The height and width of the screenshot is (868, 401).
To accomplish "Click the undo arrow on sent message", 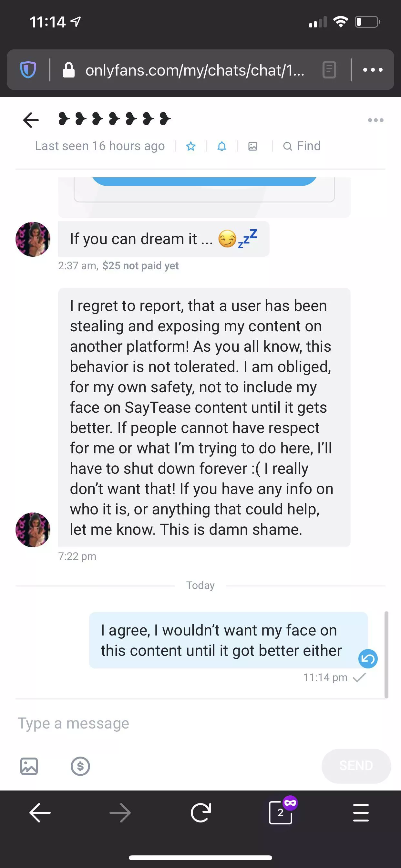I will click(368, 658).
